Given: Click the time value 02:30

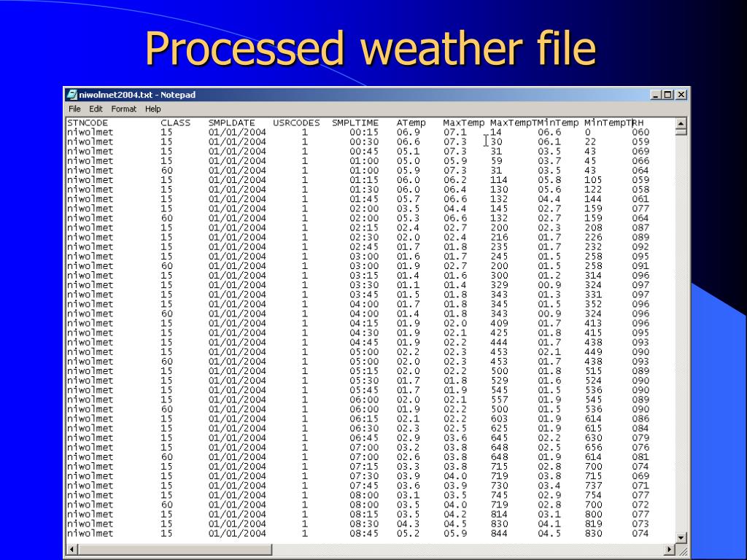Looking at the screenshot, I should 364,237.
